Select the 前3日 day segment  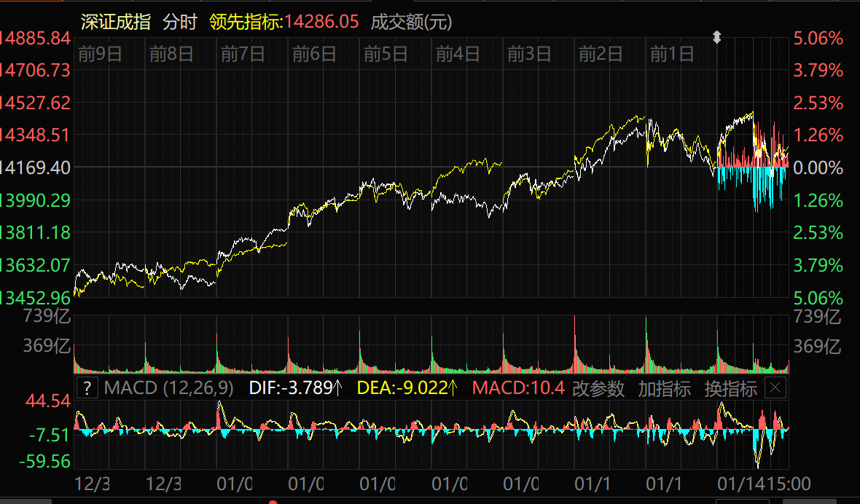(528, 54)
